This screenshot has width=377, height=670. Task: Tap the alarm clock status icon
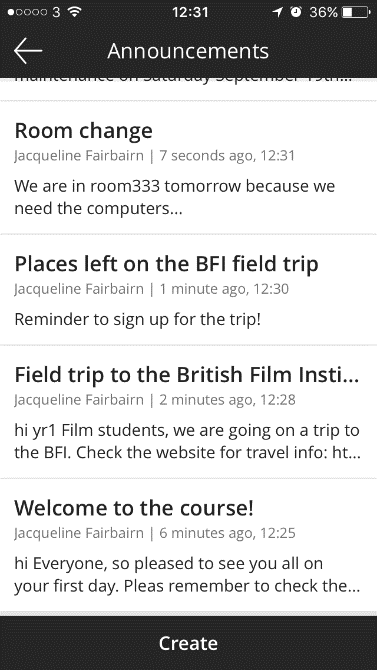pos(295,12)
